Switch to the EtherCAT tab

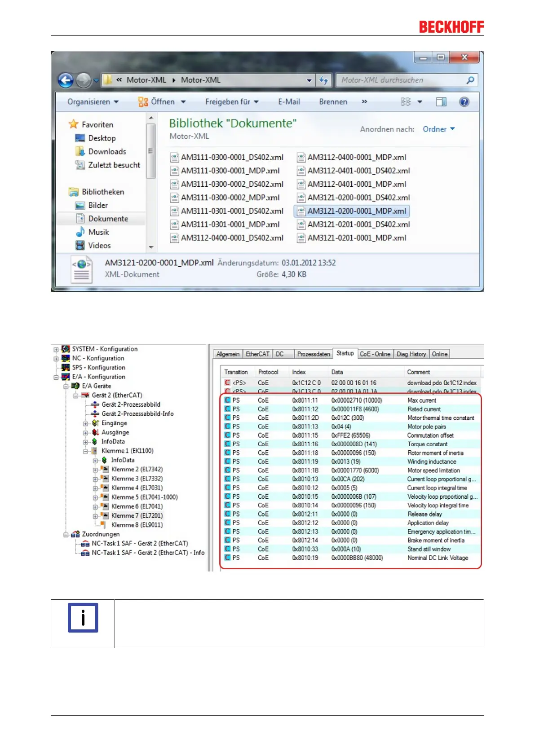click(x=258, y=354)
